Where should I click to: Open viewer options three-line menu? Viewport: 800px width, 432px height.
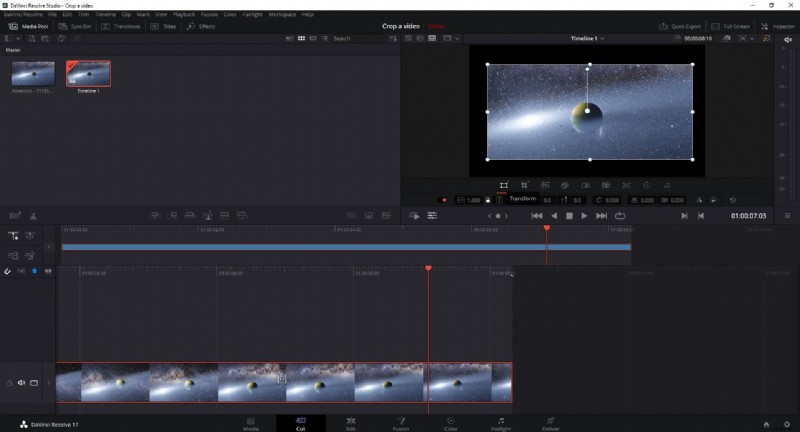787,216
